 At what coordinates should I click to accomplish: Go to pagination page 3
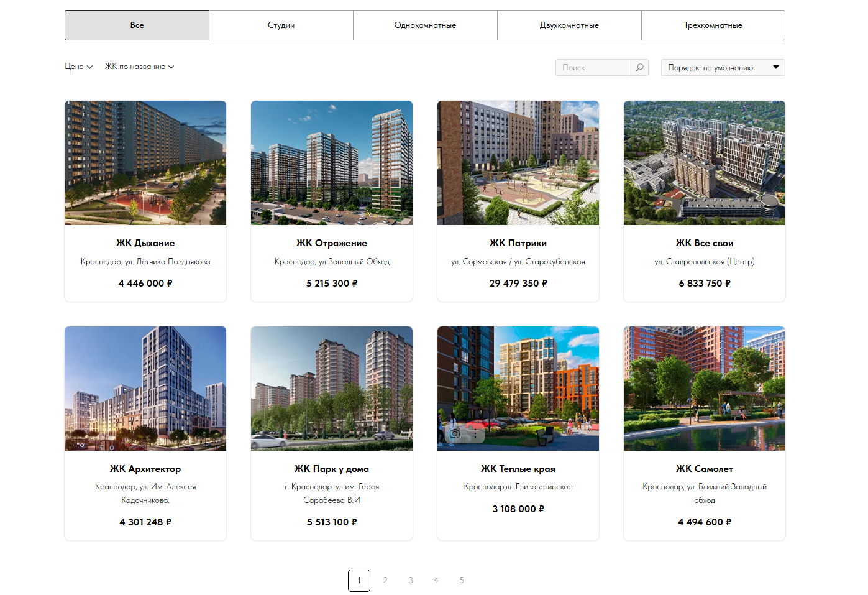(x=411, y=580)
